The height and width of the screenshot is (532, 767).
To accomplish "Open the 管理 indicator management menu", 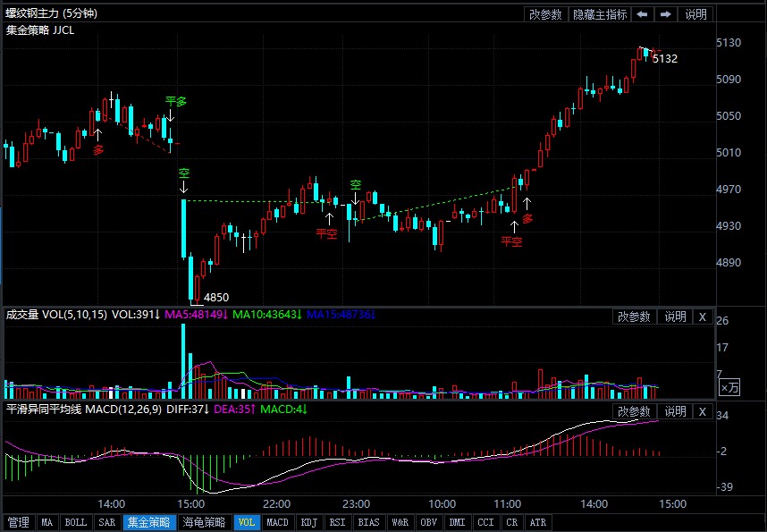I will 18,522.
